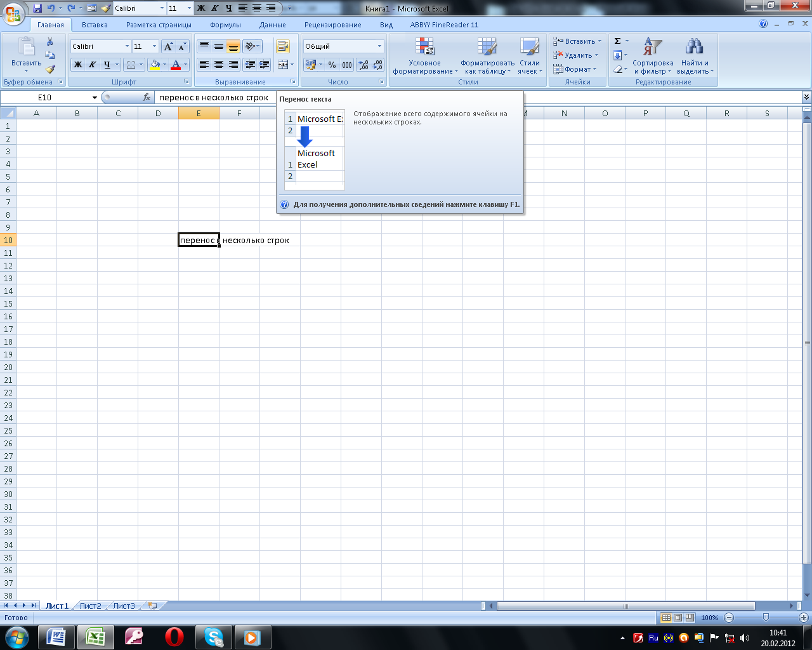Undo the last action in quick access toolbar
The height and width of the screenshot is (650, 812).
point(51,8)
